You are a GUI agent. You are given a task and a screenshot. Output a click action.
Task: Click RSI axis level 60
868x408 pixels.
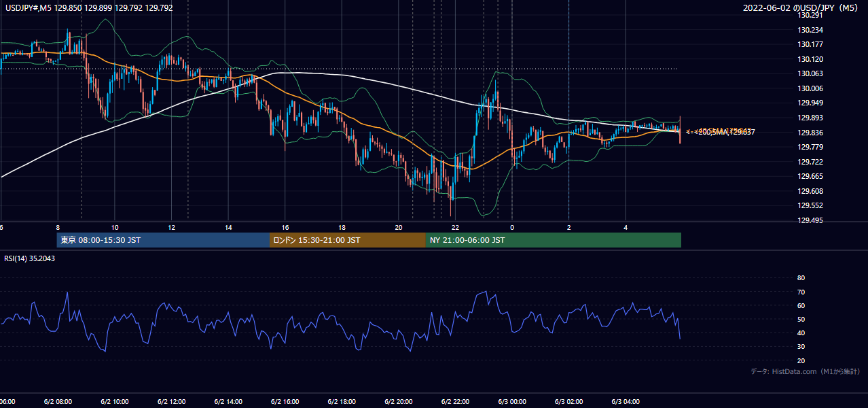pyautogui.click(x=801, y=305)
